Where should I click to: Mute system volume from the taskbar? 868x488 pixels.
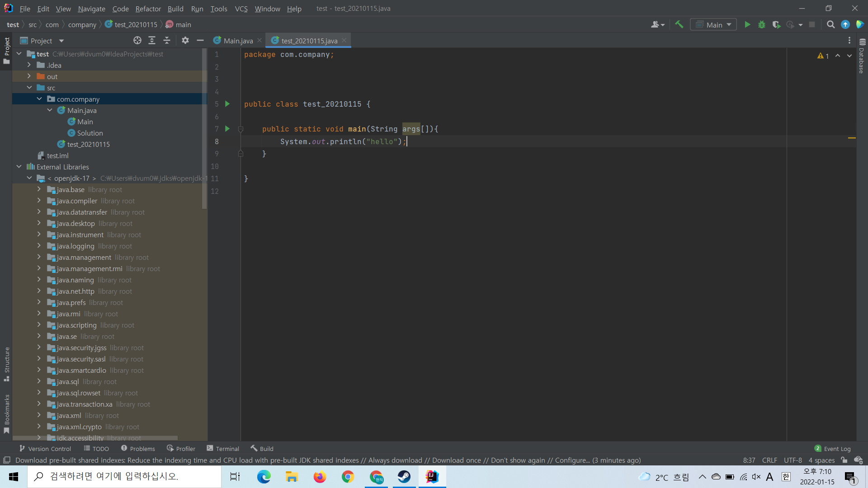(x=757, y=477)
